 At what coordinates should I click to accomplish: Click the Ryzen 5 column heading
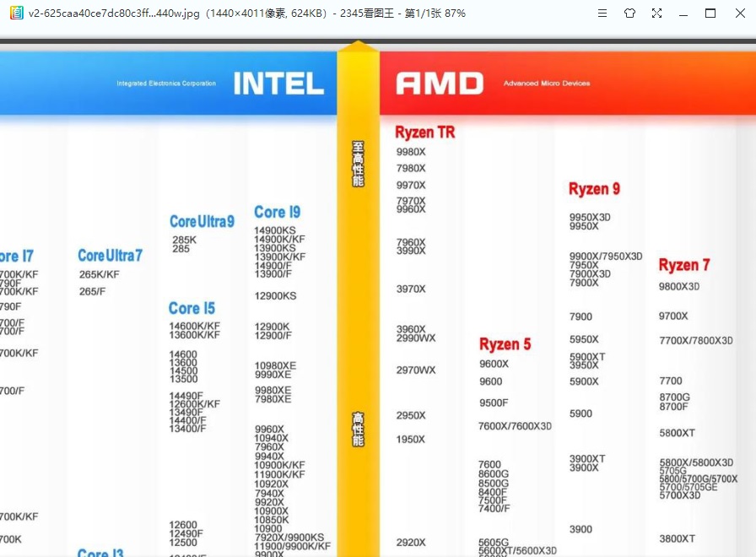505,344
